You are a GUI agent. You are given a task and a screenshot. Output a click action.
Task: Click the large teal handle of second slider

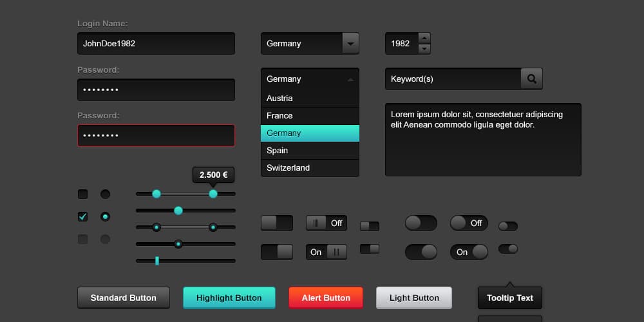point(178,211)
